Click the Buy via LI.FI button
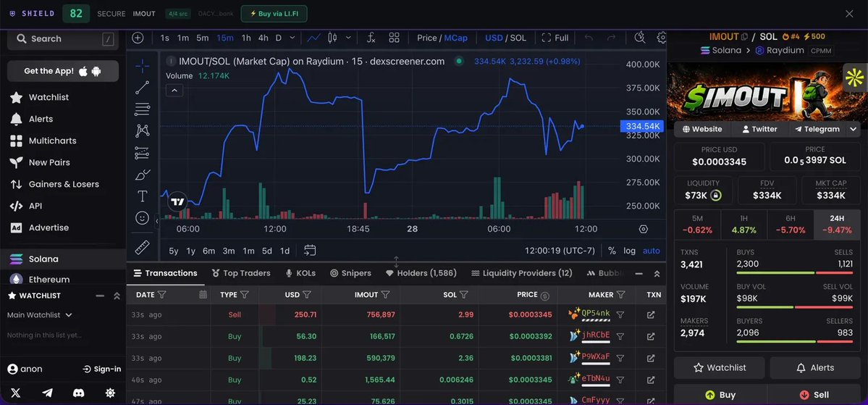868x405 pixels. [274, 14]
